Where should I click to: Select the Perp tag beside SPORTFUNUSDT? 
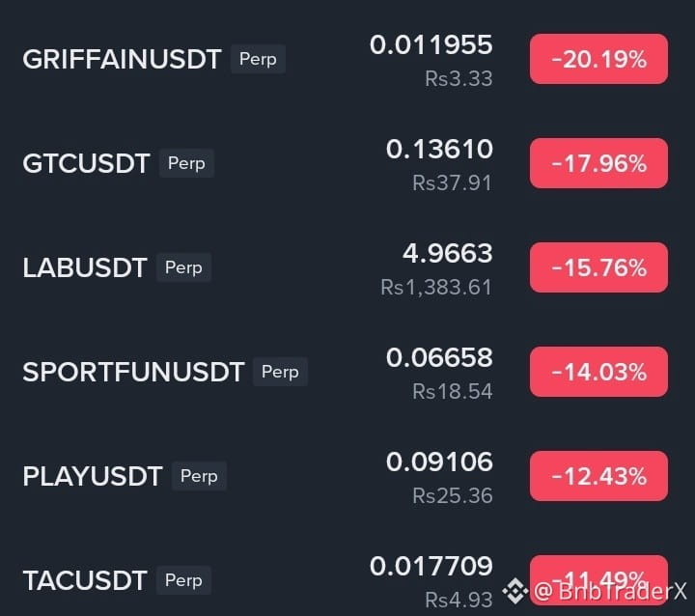(280, 372)
